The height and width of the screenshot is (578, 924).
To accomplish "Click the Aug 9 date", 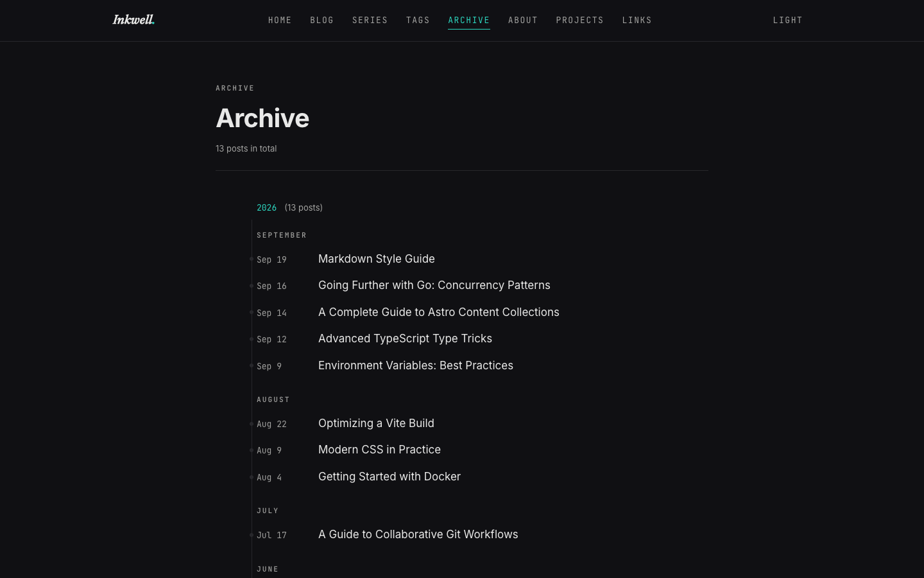I will [269, 451].
